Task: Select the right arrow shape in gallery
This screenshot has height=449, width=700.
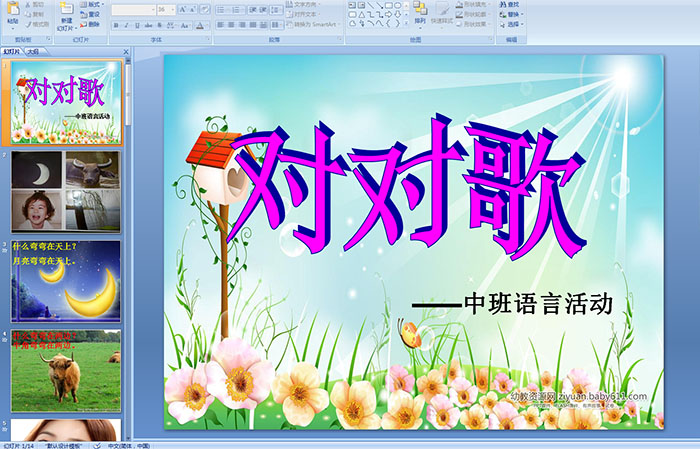Action: pyautogui.click(x=388, y=14)
